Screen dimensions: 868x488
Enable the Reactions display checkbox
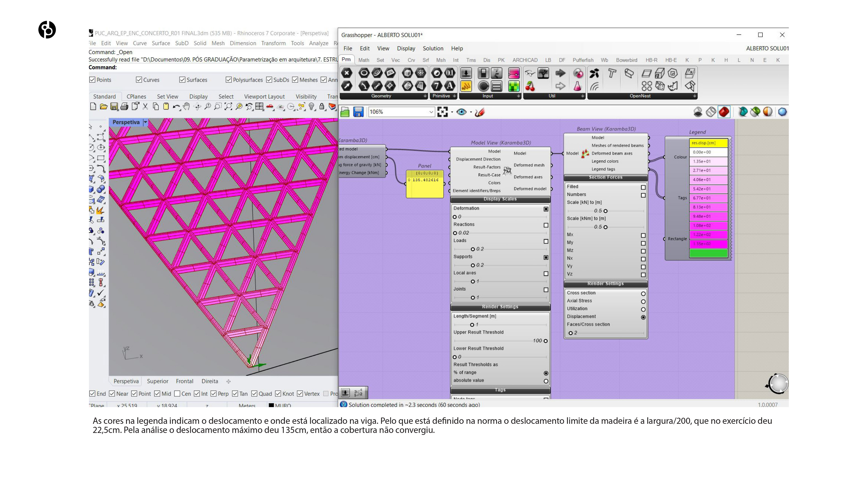click(x=546, y=225)
